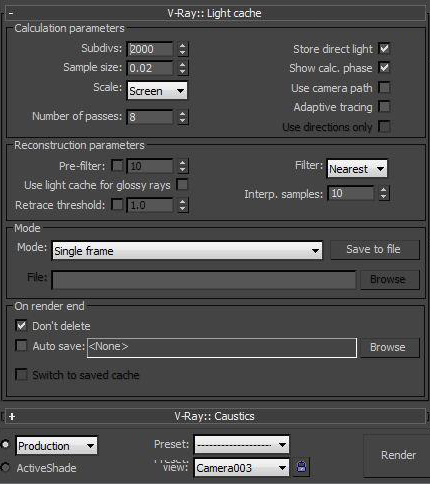Enable Use camera path checkbox
The height and width of the screenshot is (484, 430).
pyautogui.click(x=384, y=88)
